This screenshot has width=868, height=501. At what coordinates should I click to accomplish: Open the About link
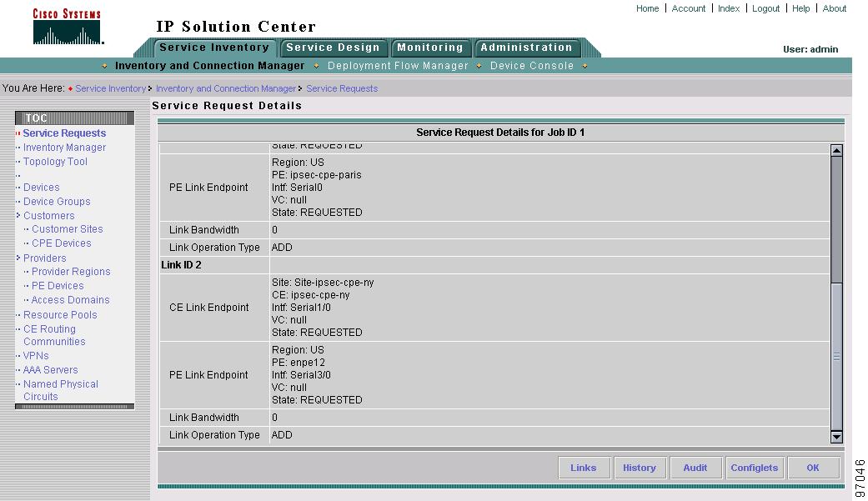tap(835, 8)
